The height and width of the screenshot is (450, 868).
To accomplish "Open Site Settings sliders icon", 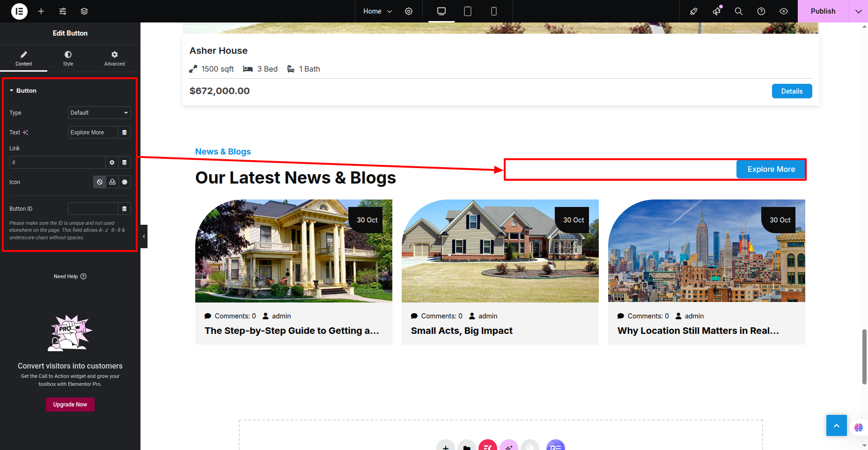I will pos(63,11).
